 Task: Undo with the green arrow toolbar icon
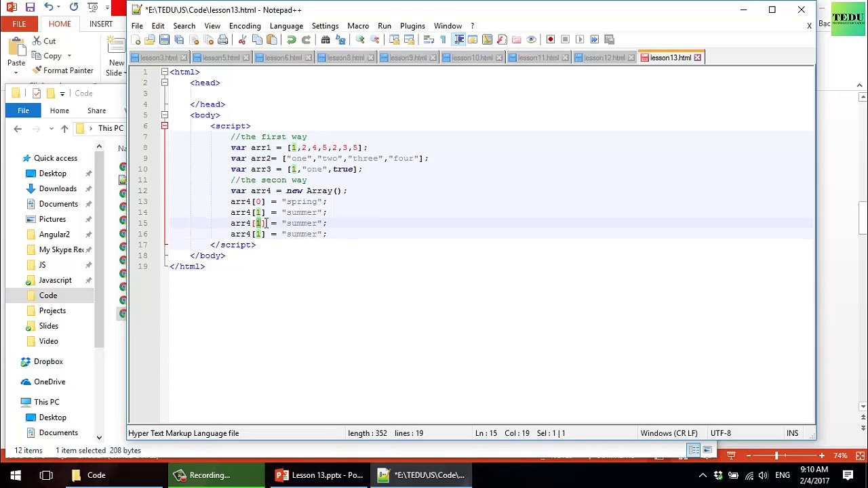(x=291, y=40)
